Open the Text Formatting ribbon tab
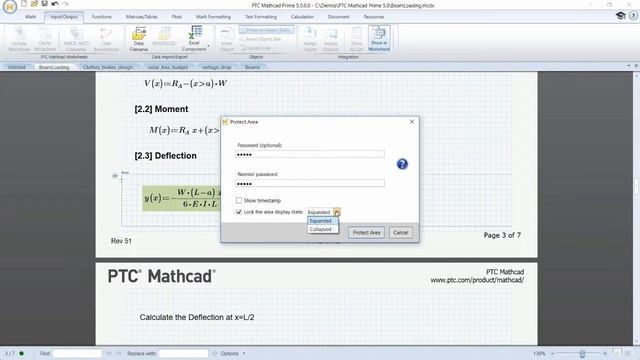Image resolution: width=640 pixels, height=360 pixels. 261,17
